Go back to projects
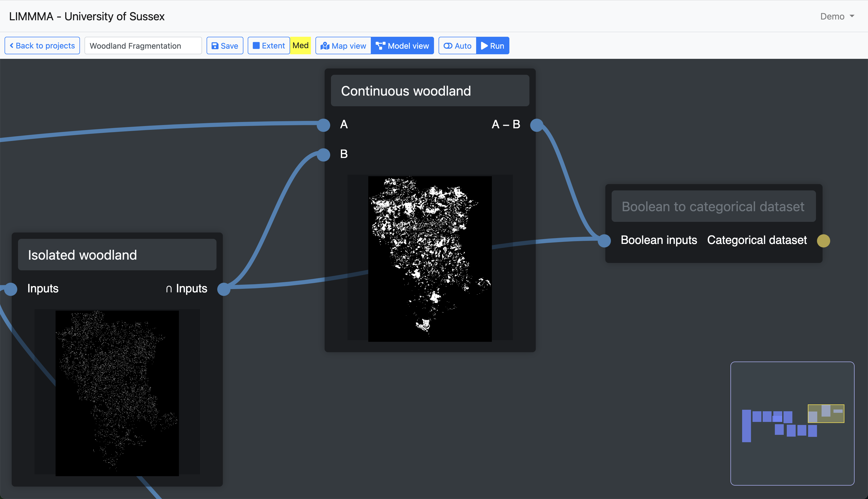Image resolution: width=868 pixels, height=499 pixels. [42, 46]
